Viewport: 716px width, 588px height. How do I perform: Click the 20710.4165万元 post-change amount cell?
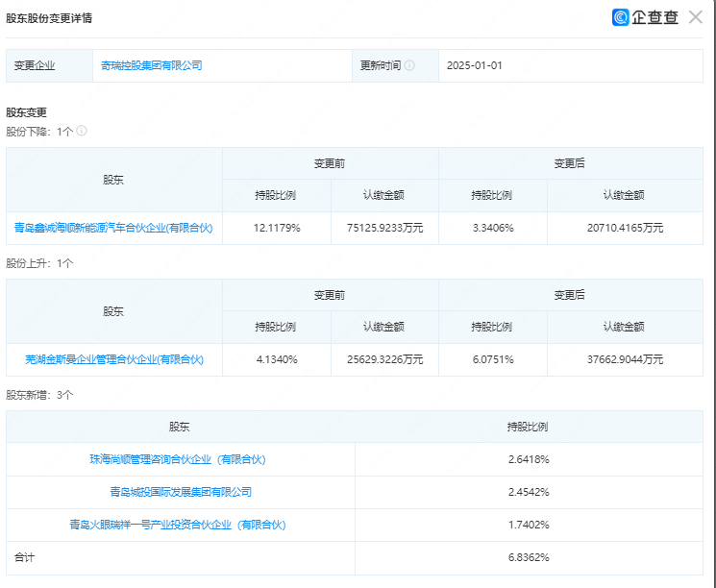[625, 228]
